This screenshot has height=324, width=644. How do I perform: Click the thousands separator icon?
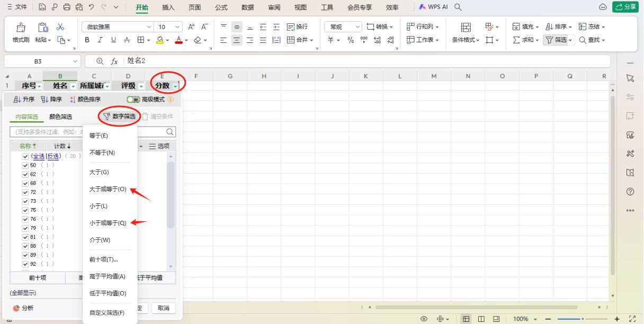pyautogui.click(x=364, y=40)
